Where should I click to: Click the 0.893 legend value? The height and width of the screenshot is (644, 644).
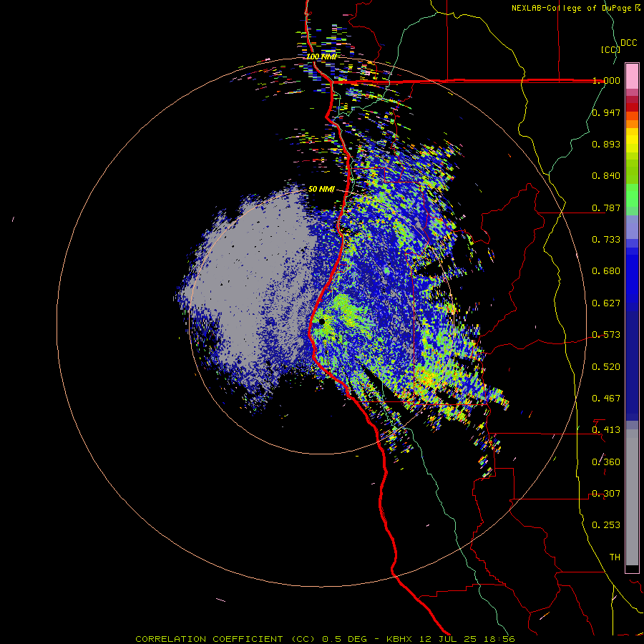(606, 144)
